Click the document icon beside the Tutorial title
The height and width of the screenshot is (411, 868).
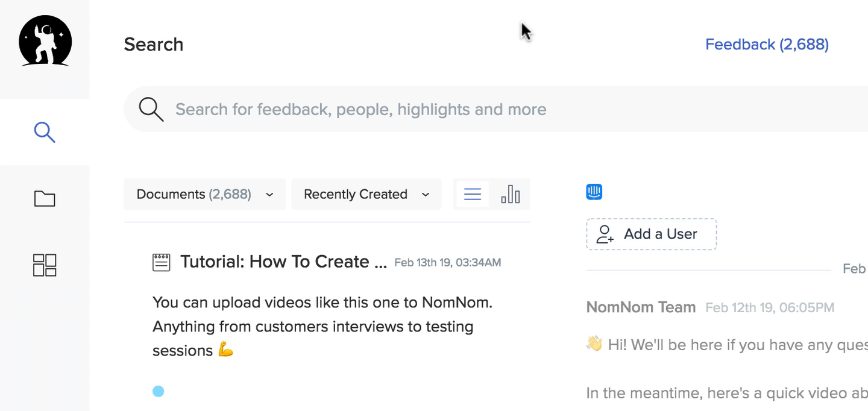click(161, 262)
